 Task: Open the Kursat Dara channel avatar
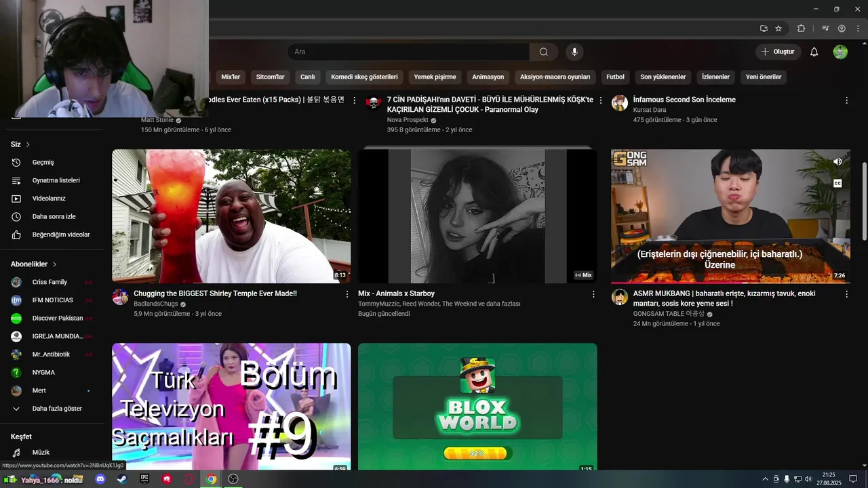coord(620,103)
